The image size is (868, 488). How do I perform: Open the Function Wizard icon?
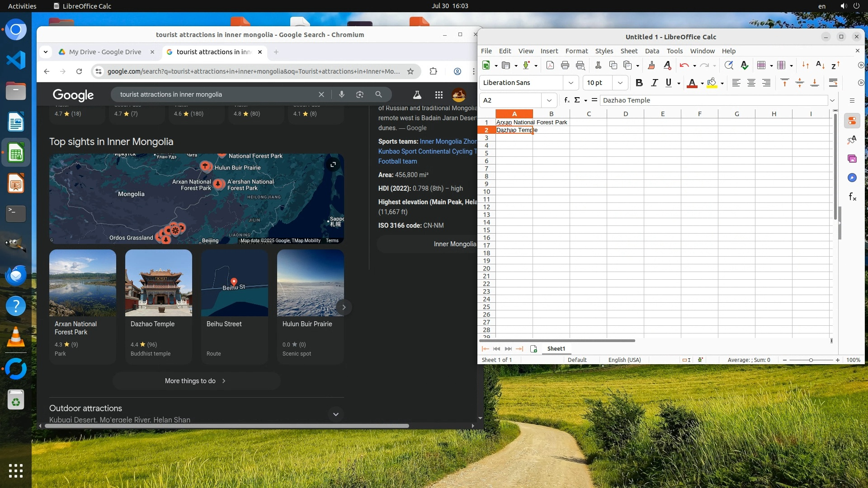click(566, 100)
